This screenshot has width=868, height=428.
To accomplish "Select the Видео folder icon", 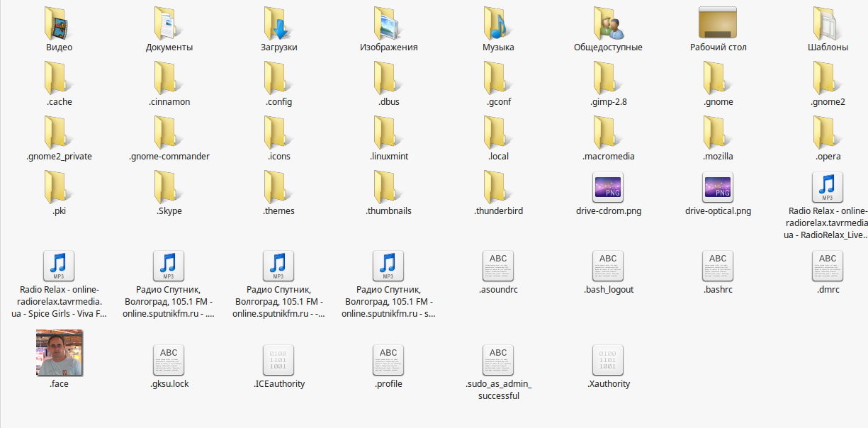I will tap(60, 23).
